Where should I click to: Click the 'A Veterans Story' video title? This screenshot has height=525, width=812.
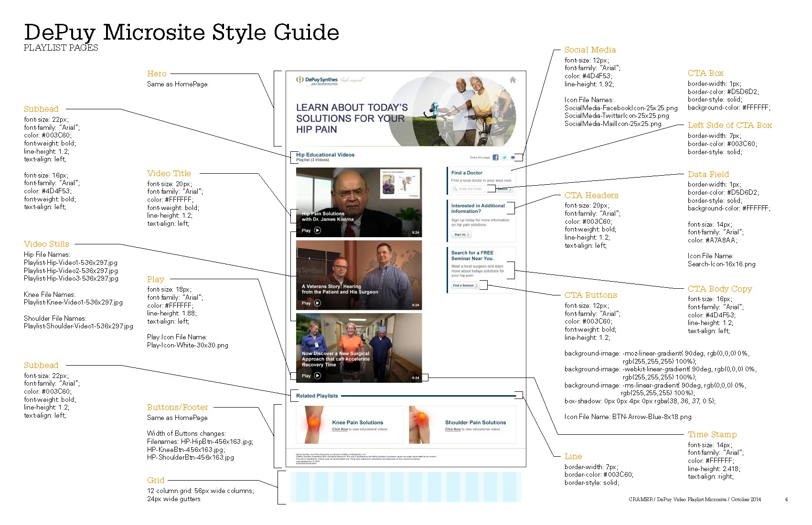pos(340,289)
